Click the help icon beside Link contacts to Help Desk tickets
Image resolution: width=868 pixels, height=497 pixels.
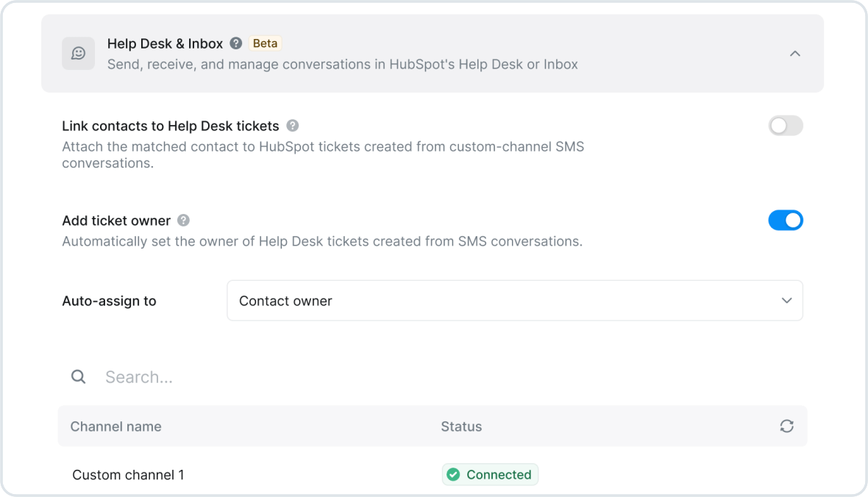[292, 126]
